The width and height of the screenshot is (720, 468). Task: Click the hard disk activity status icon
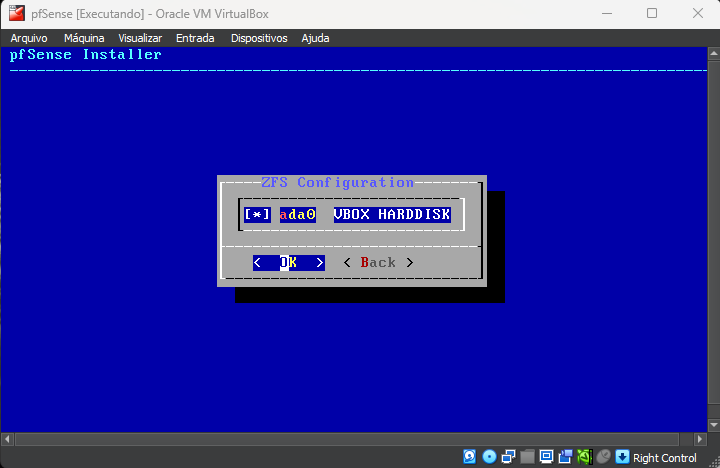pos(469,457)
